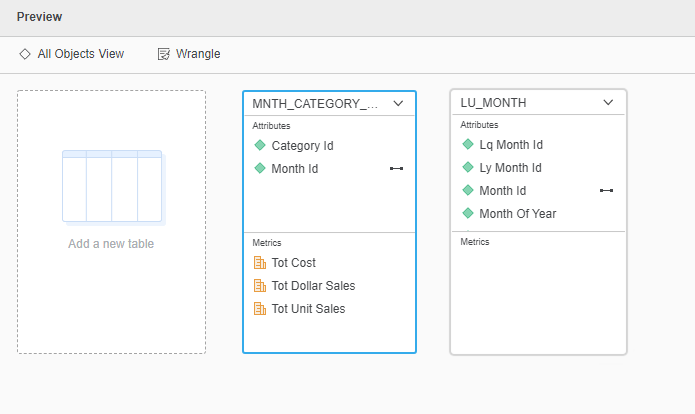695x414 pixels.
Task: Click the Tot Cost metric icon
Action: click(x=260, y=263)
